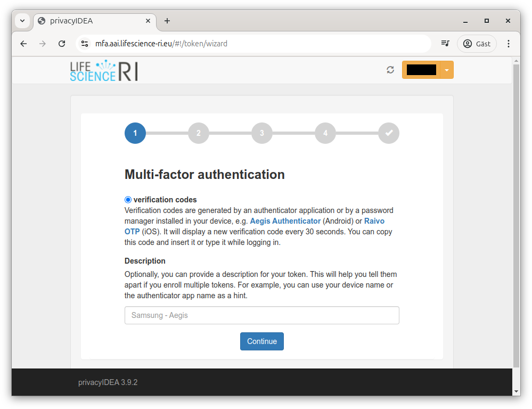Open the tab search chevron dropdown
Viewport: 532px width, 409px height.
tap(22, 21)
